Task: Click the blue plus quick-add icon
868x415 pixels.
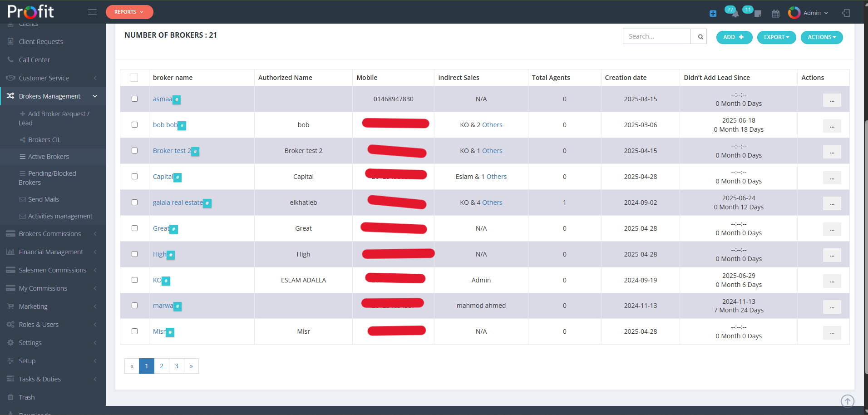Action: (x=713, y=14)
